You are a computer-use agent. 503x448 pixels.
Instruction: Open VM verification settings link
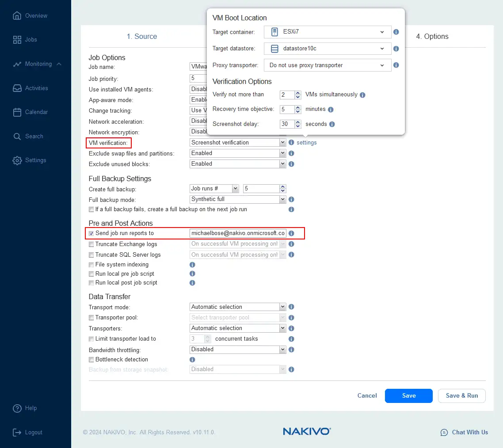point(306,143)
